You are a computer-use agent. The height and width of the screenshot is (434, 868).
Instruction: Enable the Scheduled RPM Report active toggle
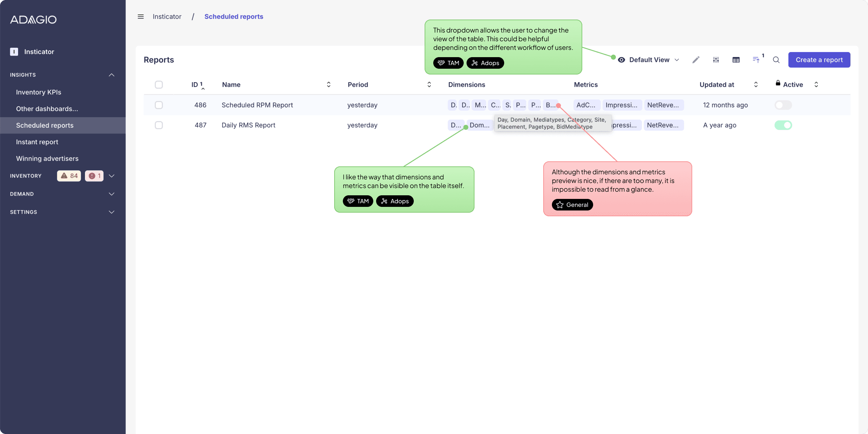(783, 105)
